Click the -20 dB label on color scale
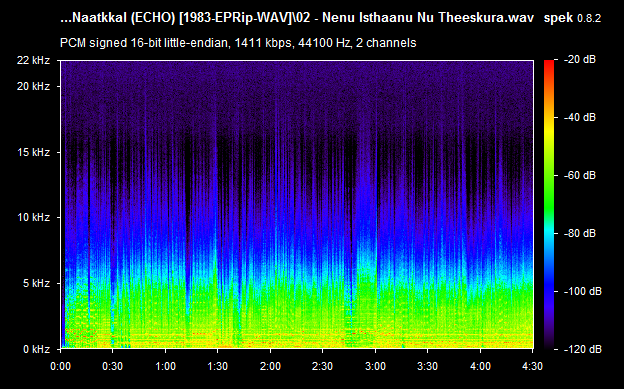The width and height of the screenshot is (624, 389). (580, 60)
